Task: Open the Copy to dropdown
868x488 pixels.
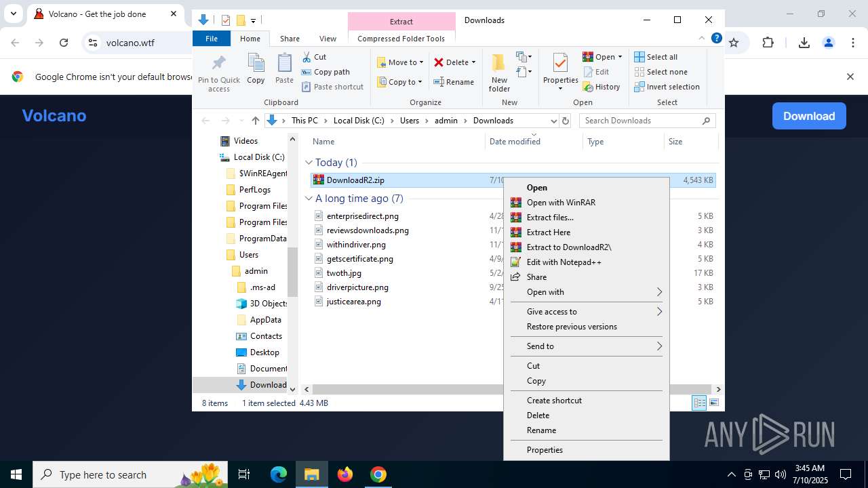Action: (x=399, y=82)
